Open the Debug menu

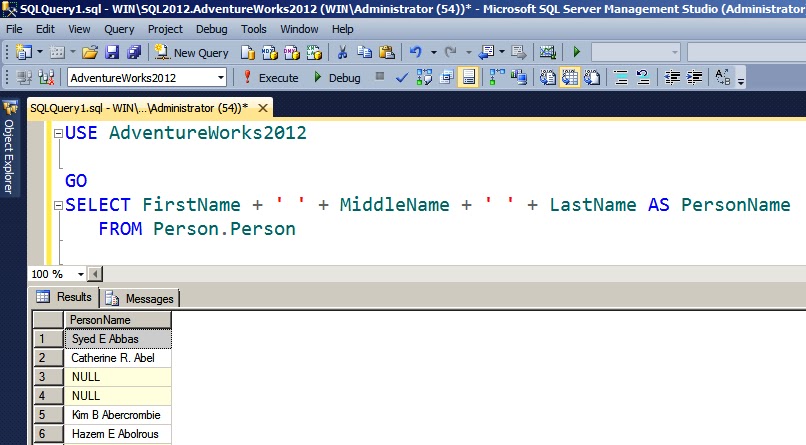(211, 29)
